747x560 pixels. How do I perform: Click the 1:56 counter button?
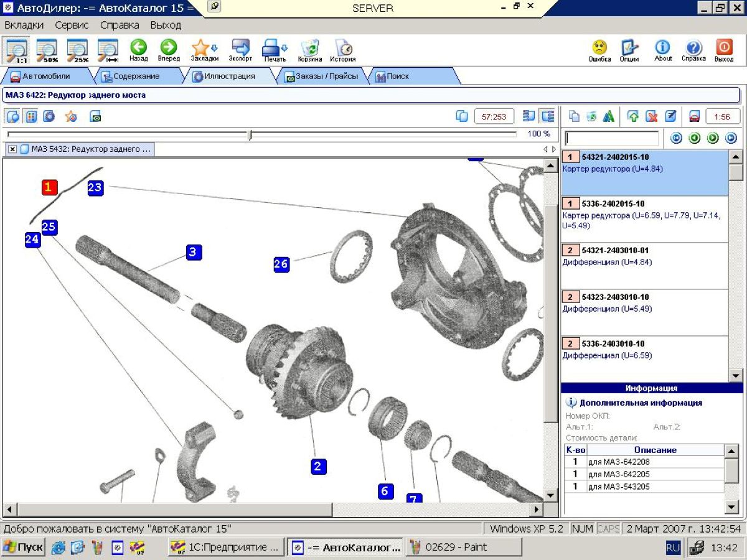point(722,116)
